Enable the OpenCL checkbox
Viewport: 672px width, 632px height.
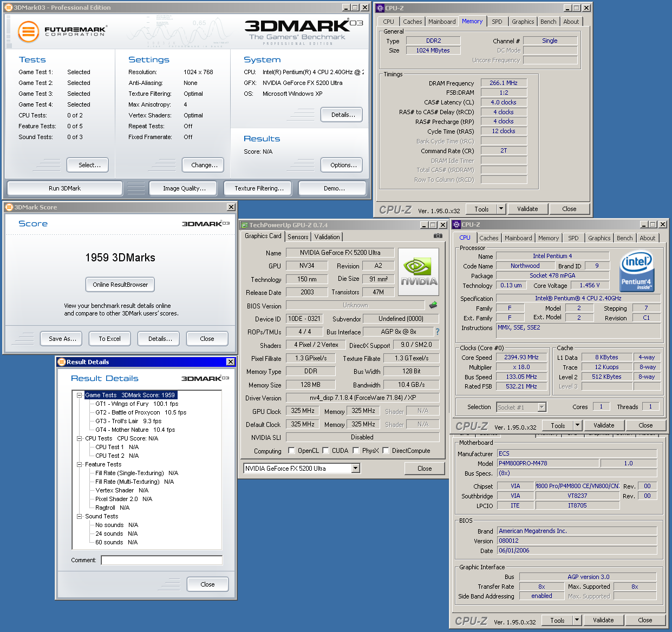point(291,450)
